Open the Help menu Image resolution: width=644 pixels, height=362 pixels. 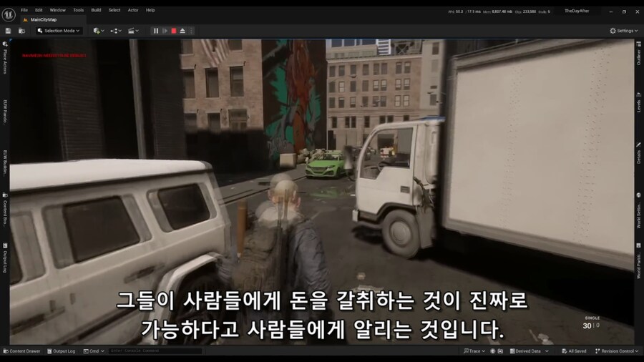[150, 10]
